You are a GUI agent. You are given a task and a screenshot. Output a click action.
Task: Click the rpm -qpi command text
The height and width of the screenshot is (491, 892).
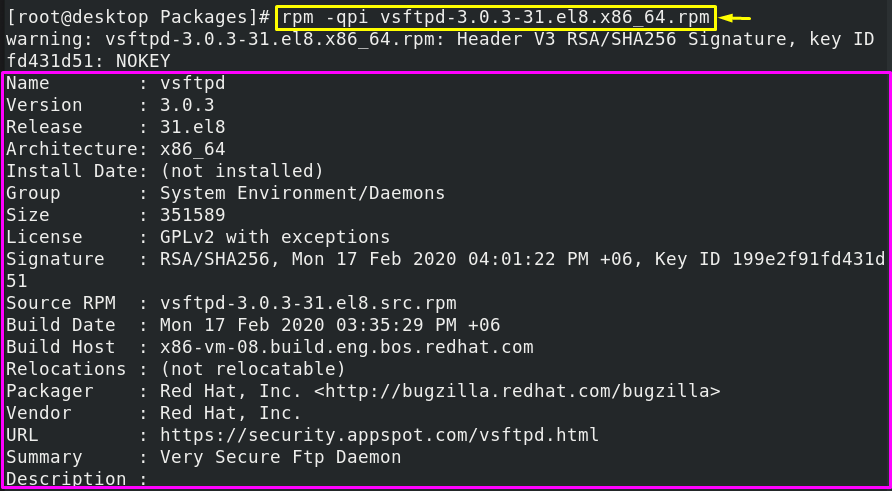pos(497,19)
